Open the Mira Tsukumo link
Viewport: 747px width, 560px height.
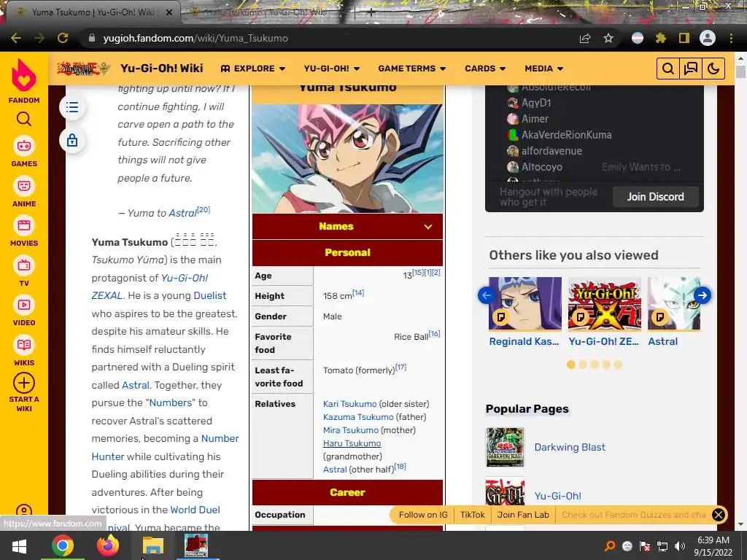click(x=351, y=430)
